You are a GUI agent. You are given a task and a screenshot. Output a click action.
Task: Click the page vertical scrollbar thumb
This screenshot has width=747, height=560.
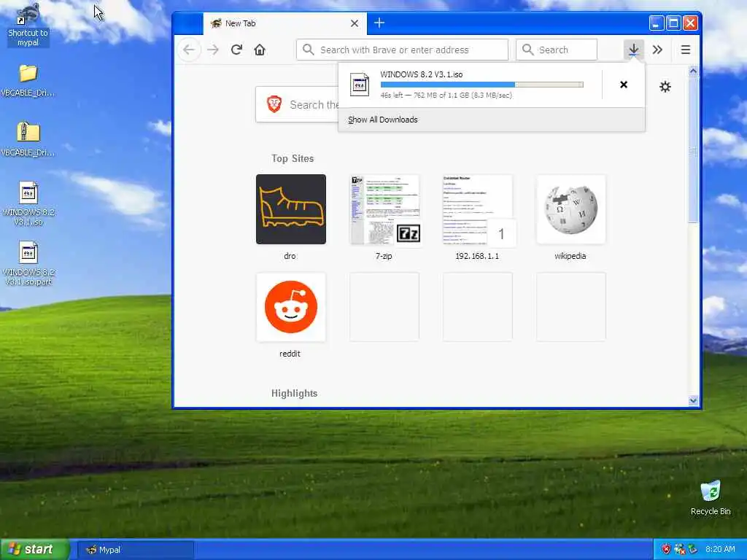click(x=693, y=150)
